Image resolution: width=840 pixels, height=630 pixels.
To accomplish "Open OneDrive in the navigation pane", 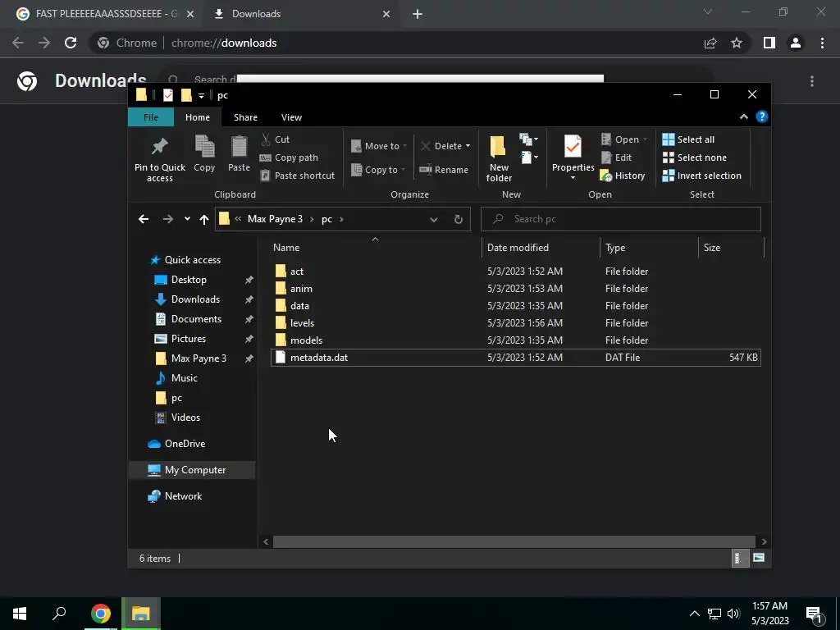I will click(185, 444).
